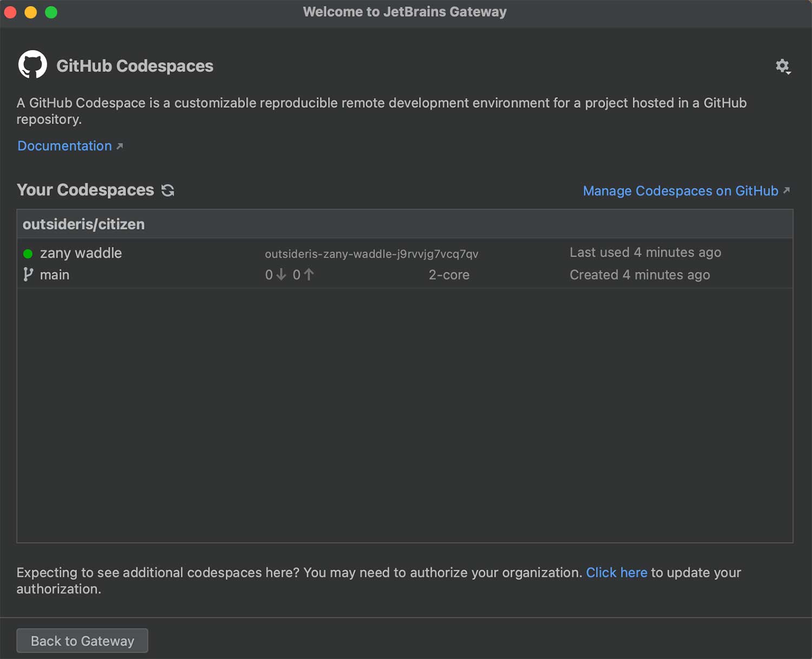Click the git branch icon beside main
The width and height of the screenshot is (812, 659).
[x=28, y=275]
